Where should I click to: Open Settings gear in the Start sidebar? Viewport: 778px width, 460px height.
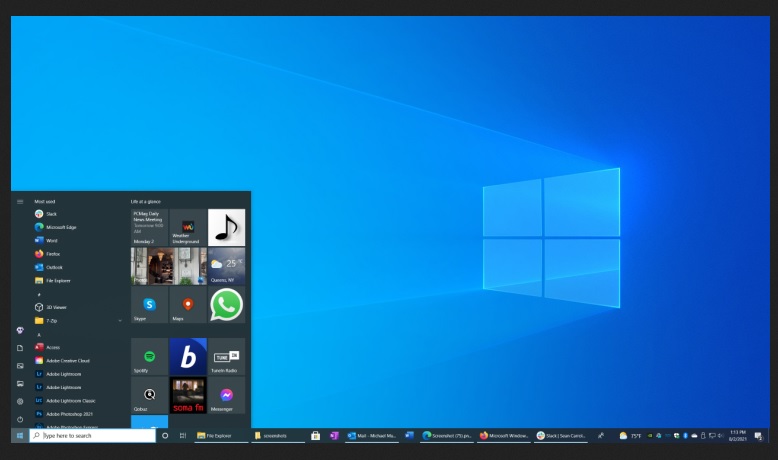pos(20,401)
